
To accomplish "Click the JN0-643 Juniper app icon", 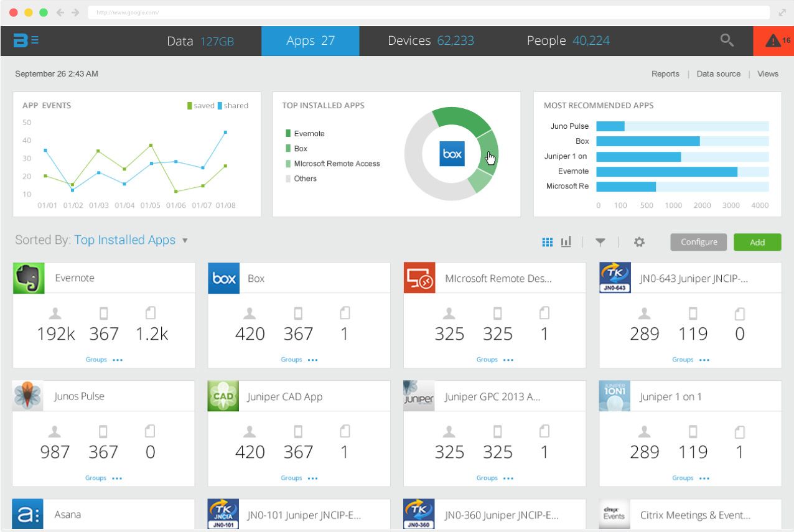I will tap(615, 278).
